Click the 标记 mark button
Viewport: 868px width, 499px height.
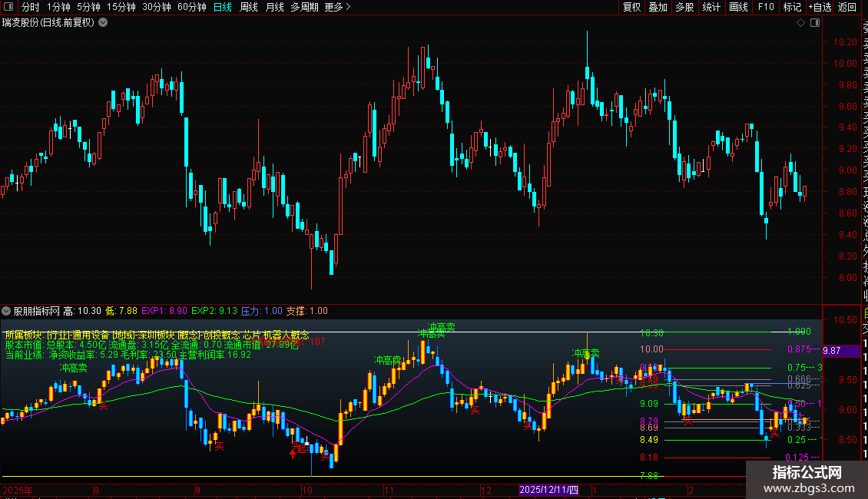[792, 7]
